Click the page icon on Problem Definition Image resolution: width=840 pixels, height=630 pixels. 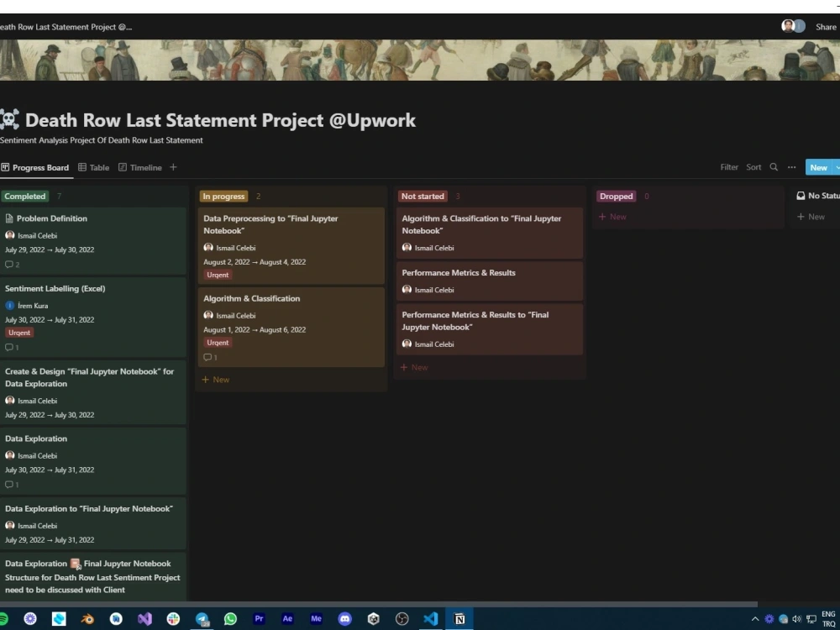click(x=9, y=218)
